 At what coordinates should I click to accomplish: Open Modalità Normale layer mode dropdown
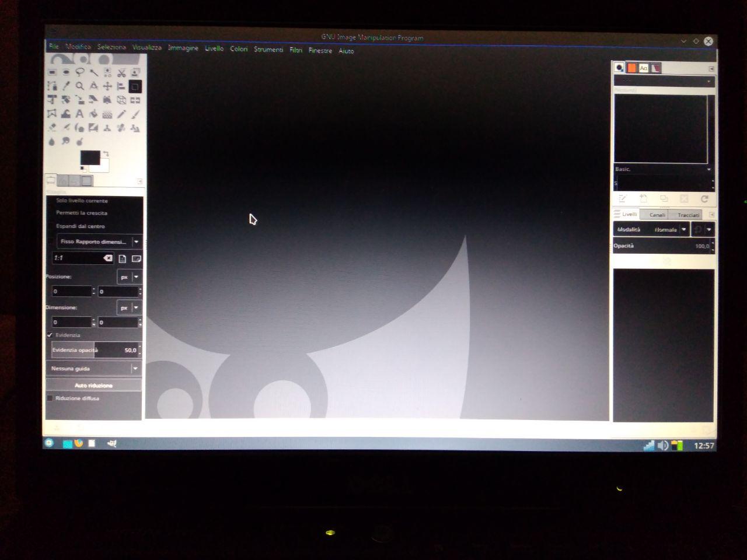651,230
